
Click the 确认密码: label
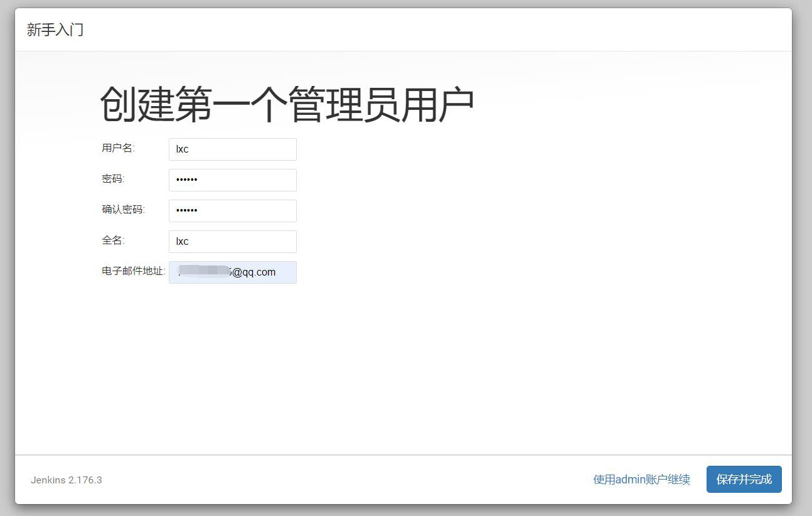(124, 210)
